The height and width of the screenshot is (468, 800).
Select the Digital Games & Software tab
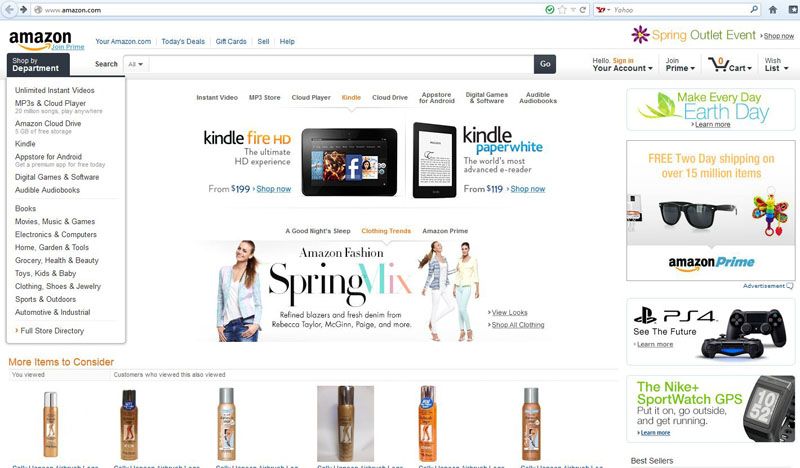click(487, 97)
